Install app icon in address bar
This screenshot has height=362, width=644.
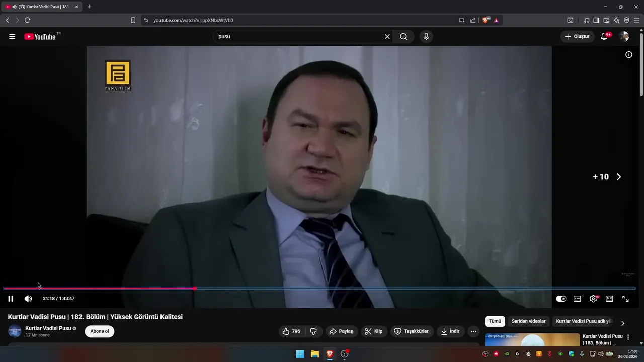(x=461, y=20)
